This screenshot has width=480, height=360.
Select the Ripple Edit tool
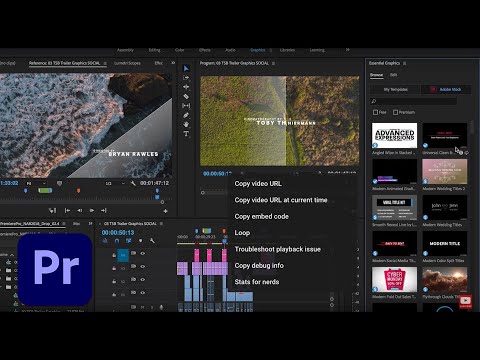coord(186,87)
